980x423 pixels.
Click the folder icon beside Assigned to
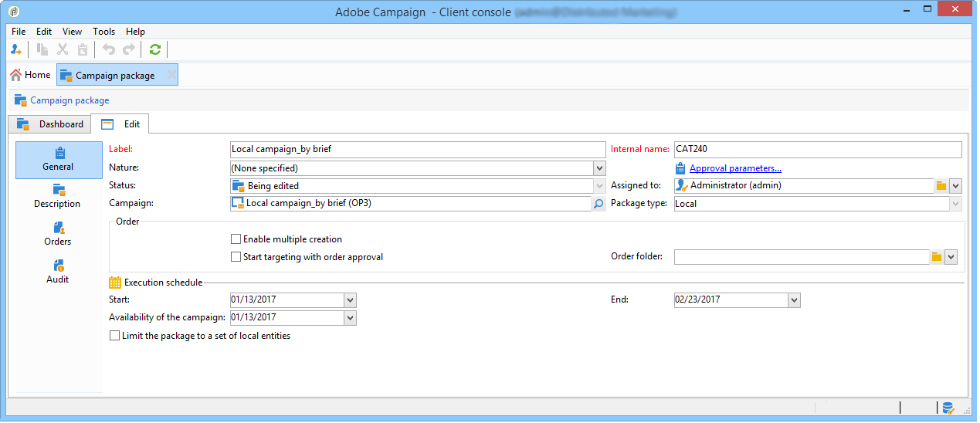[940, 186]
